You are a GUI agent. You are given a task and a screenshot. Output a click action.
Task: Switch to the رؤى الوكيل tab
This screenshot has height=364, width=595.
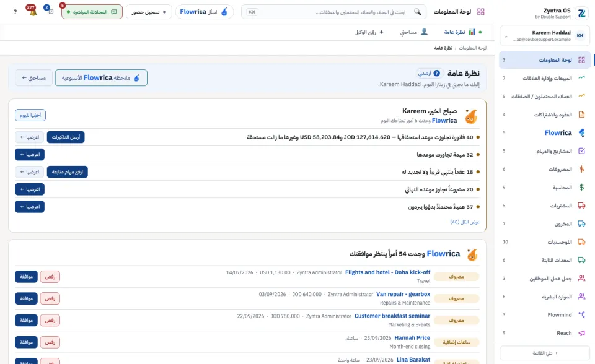[x=369, y=32]
